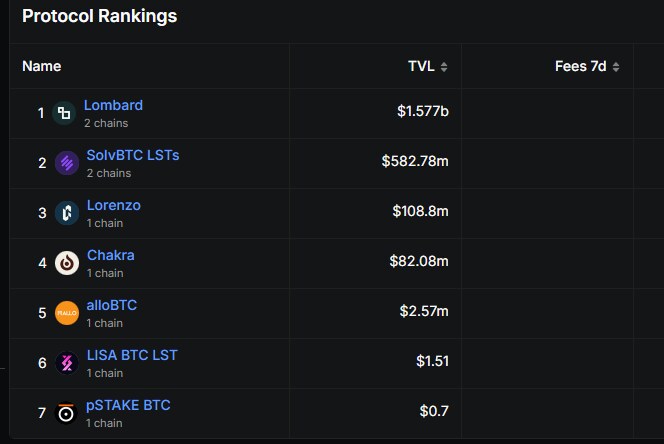Click the SolvBTC LSTs purple logo
Image resolution: width=664 pixels, height=444 pixels.
coord(67,163)
